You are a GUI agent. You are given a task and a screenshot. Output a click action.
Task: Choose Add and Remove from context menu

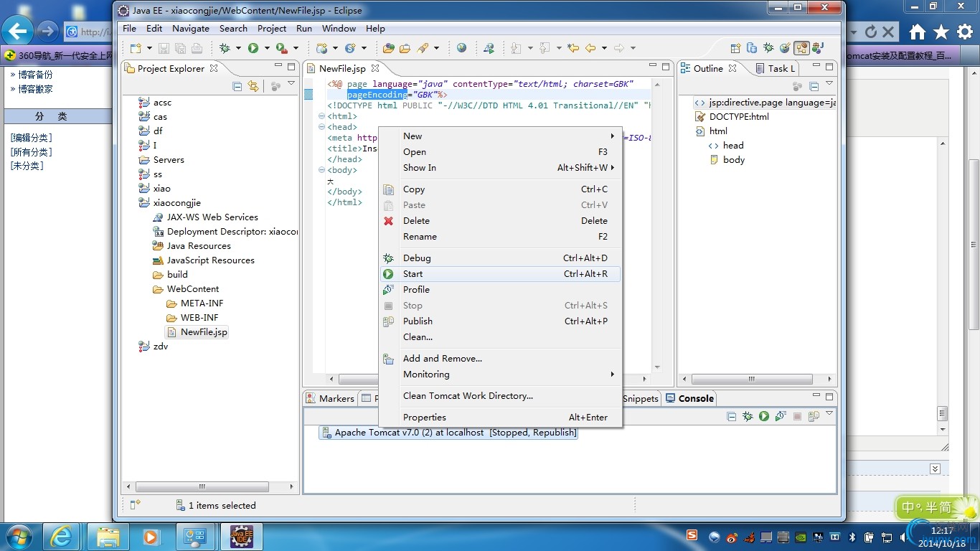click(x=501, y=359)
